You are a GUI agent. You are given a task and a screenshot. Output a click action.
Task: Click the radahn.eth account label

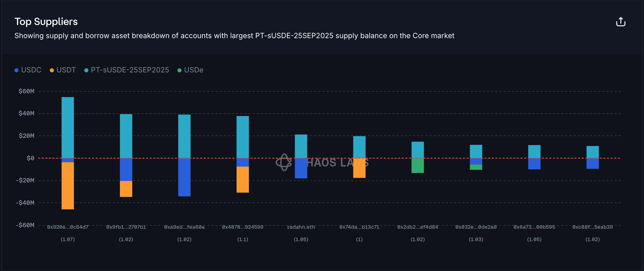[x=301, y=227]
